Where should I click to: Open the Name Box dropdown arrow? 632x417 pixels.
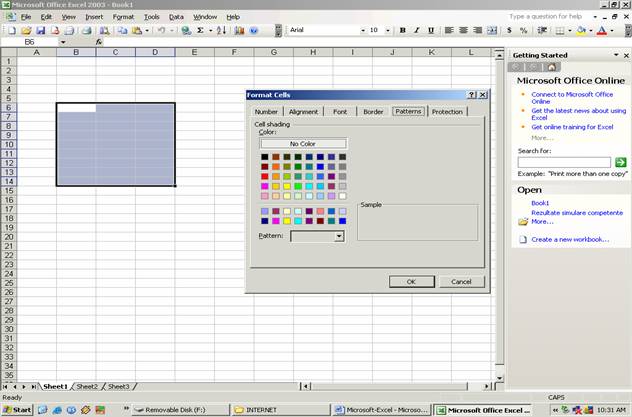point(63,42)
